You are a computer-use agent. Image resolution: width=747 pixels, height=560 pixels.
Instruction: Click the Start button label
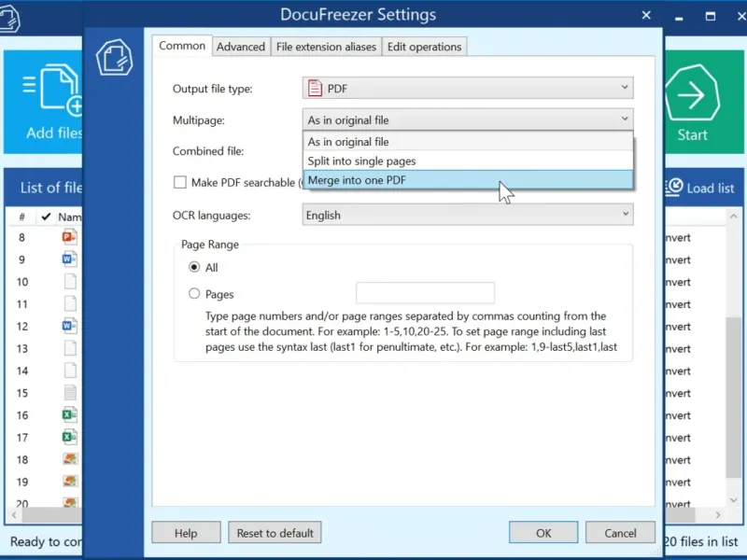click(x=692, y=134)
